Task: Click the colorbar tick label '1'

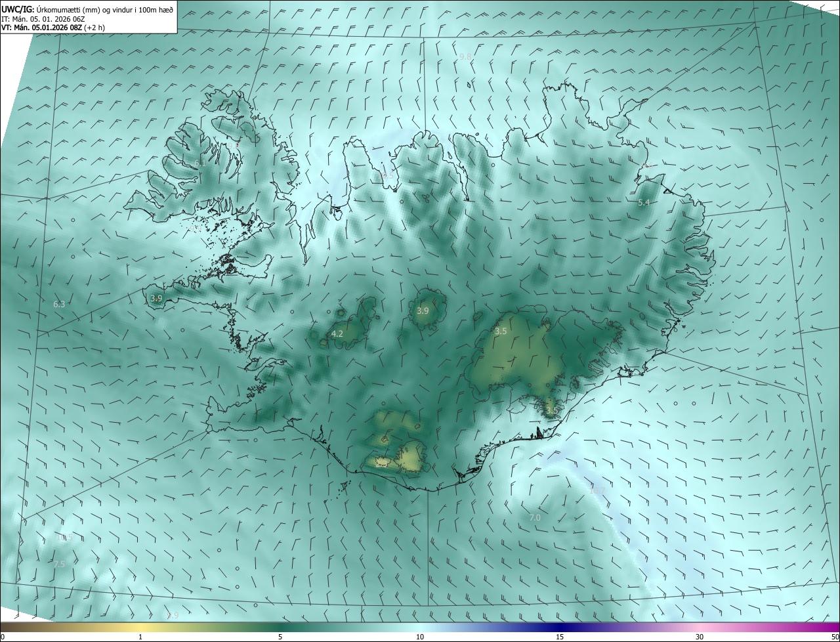Action: pyautogui.click(x=140, y=637)
